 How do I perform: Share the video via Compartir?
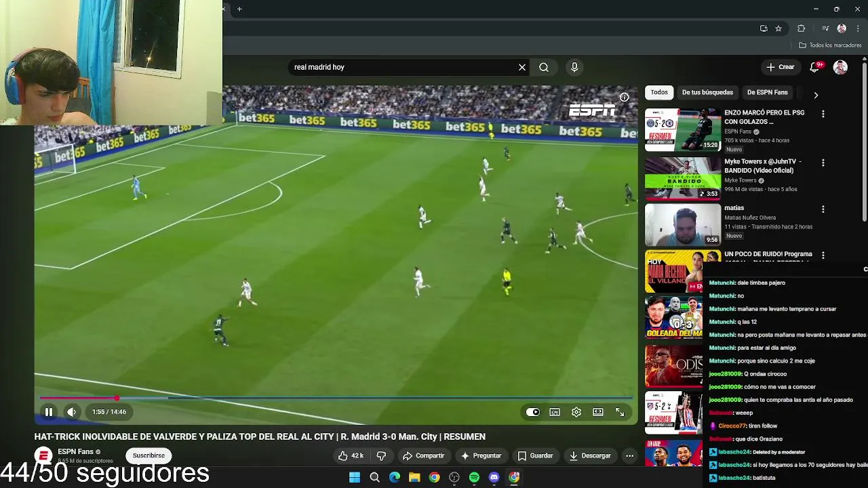pos(423,455)
